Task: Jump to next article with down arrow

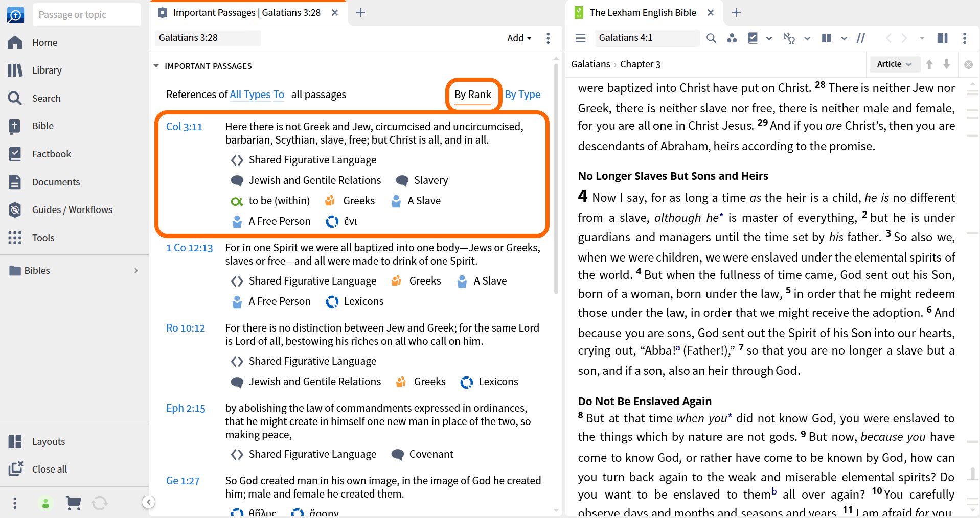Action: 947,64
